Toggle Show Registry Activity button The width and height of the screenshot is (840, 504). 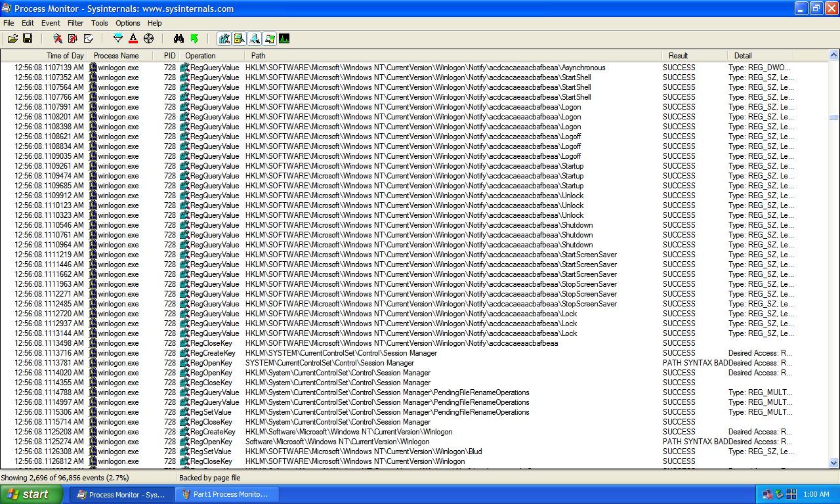coord(224,39)
